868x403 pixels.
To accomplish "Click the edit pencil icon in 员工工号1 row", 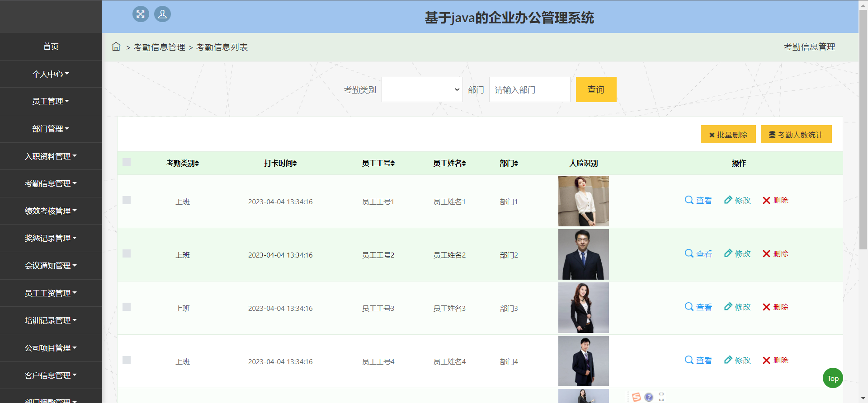I will (728, 200).
